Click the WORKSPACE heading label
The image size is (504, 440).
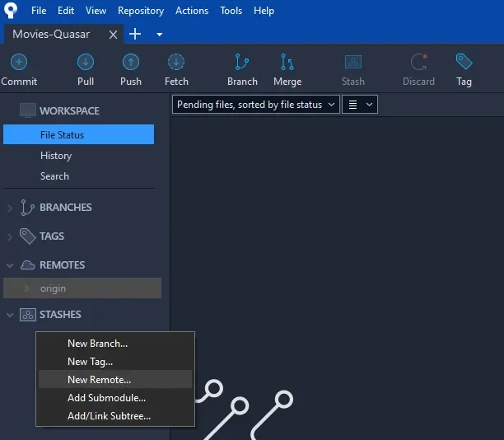(x=69, y=110)
